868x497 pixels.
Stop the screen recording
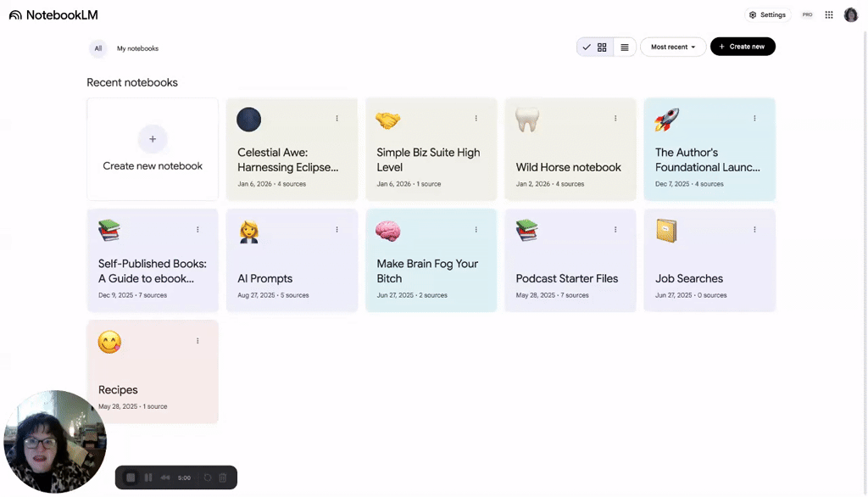[x=131, y=477]
